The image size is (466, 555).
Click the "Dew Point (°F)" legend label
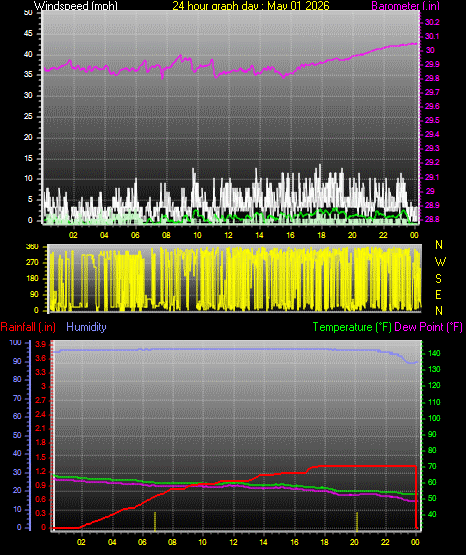click(428, 327)
